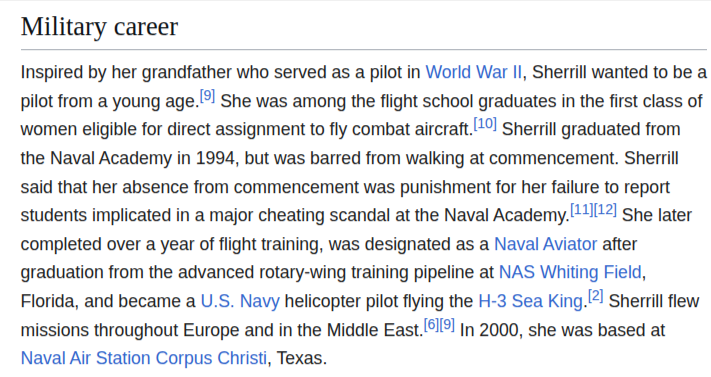
Task: Open citation 6 after 'Middle East'
Action: [x=431, y=325]
